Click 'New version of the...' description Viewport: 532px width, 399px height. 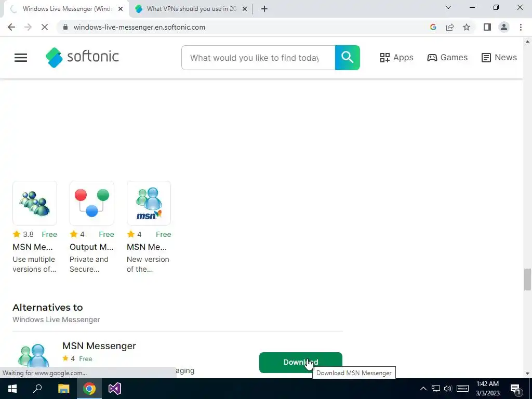tap(148, 264)
